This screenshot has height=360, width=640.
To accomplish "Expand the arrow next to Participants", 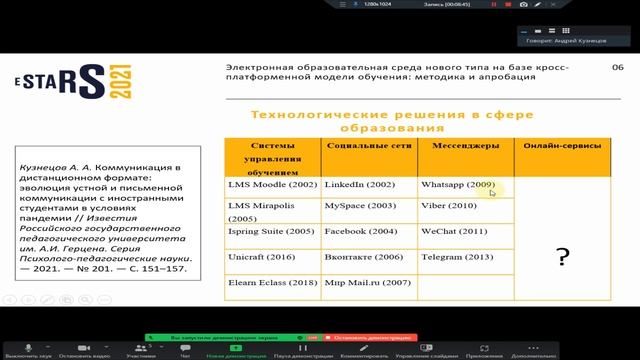I will pos(162,347).
